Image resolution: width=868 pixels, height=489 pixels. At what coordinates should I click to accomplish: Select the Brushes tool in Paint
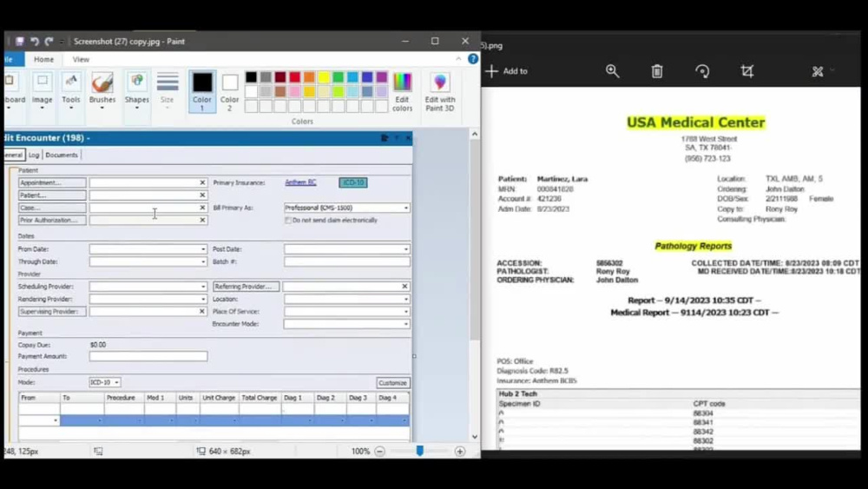[102, 91]
